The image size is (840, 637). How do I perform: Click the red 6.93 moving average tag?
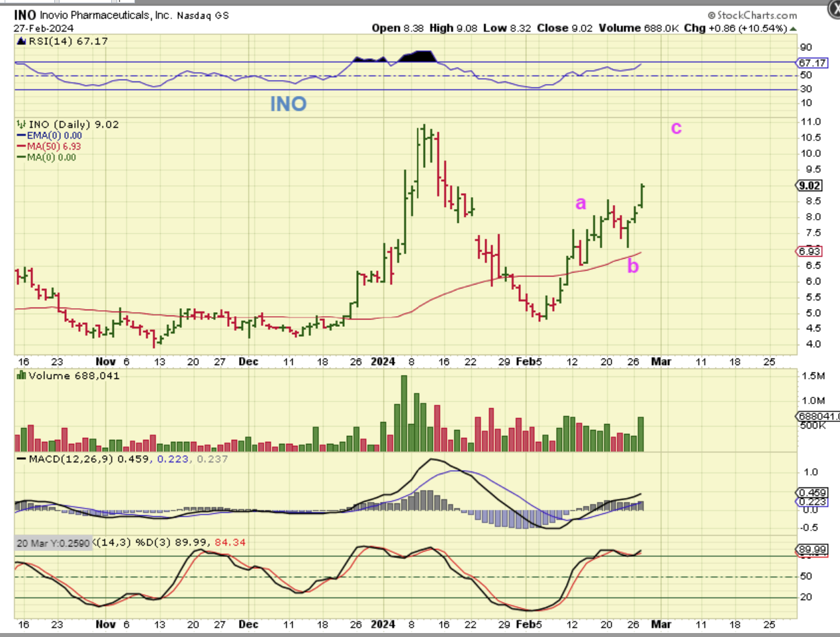809,251
